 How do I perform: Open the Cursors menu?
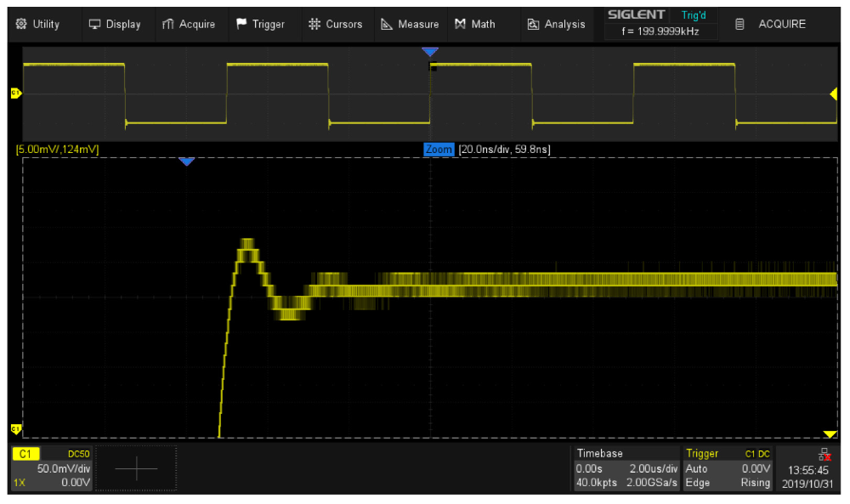click(x=335, y=24)
